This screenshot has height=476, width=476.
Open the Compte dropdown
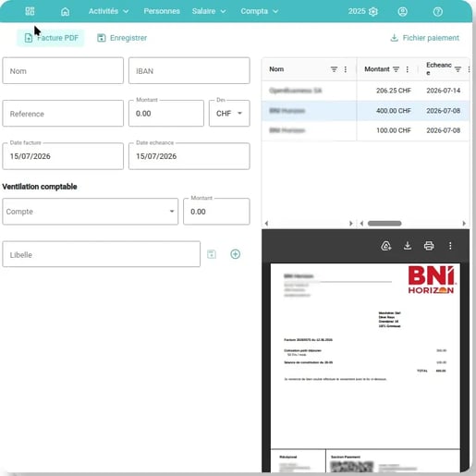(91, 212)
